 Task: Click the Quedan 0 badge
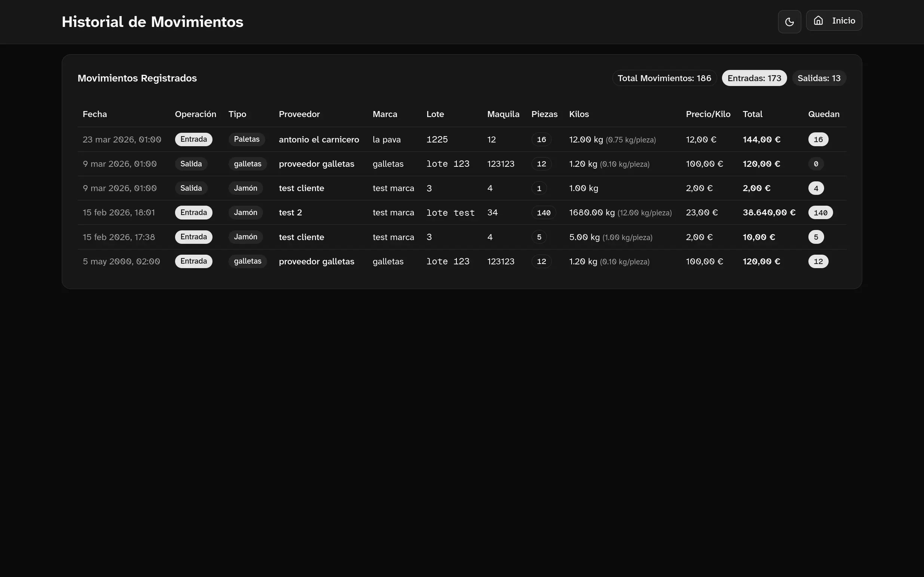pos(816,164)
